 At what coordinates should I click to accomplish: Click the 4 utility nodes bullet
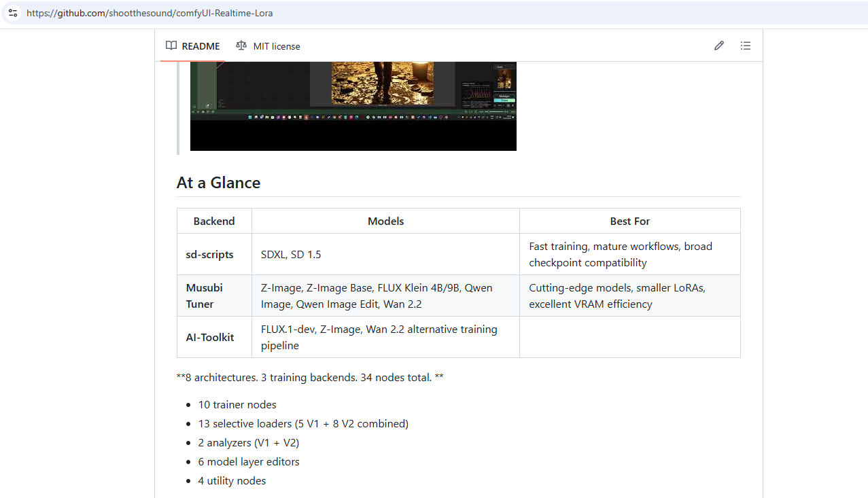(232, 480)
